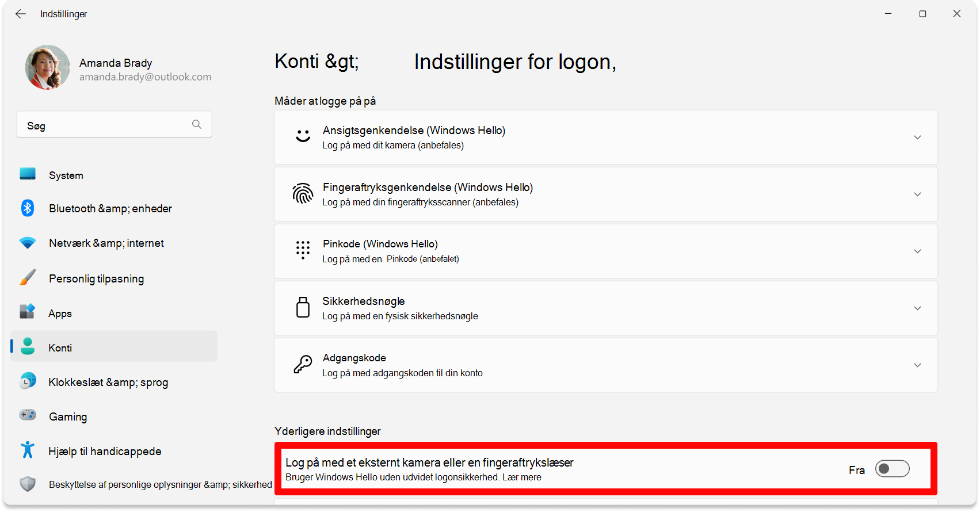Expand Adgangskode chevron
Image resolution: width=980 pixels, height=512 pixels.
pos(917,365)
